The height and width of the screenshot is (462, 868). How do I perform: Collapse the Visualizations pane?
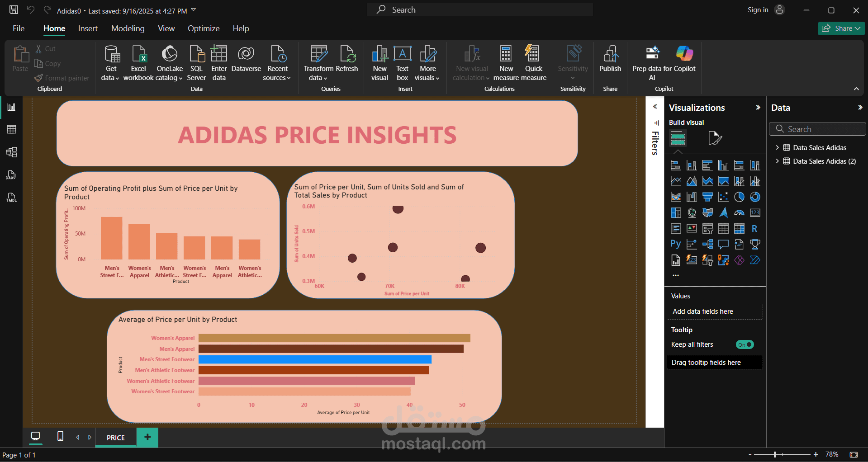[758, 108]
